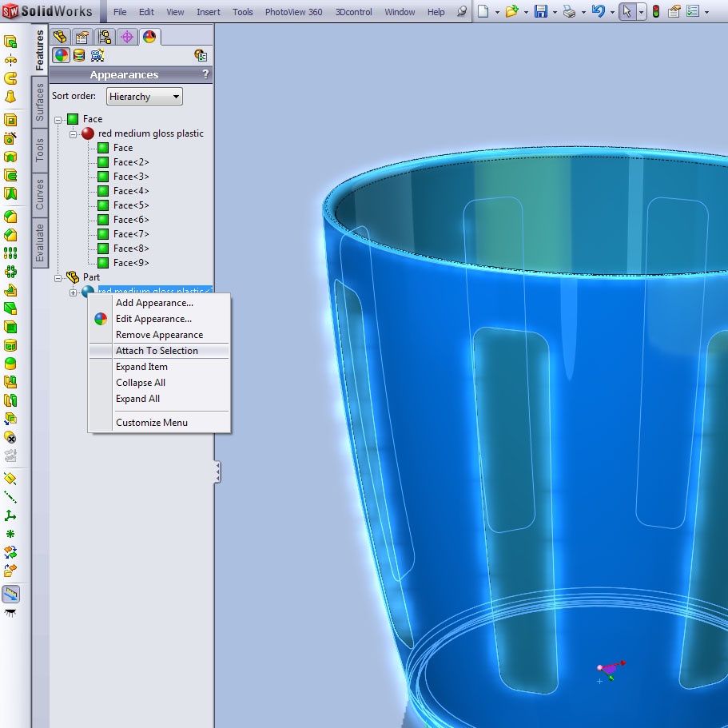Open the FeatureManager design tree tab
Screen dimensions: 728x728
[x=60, y=37]
